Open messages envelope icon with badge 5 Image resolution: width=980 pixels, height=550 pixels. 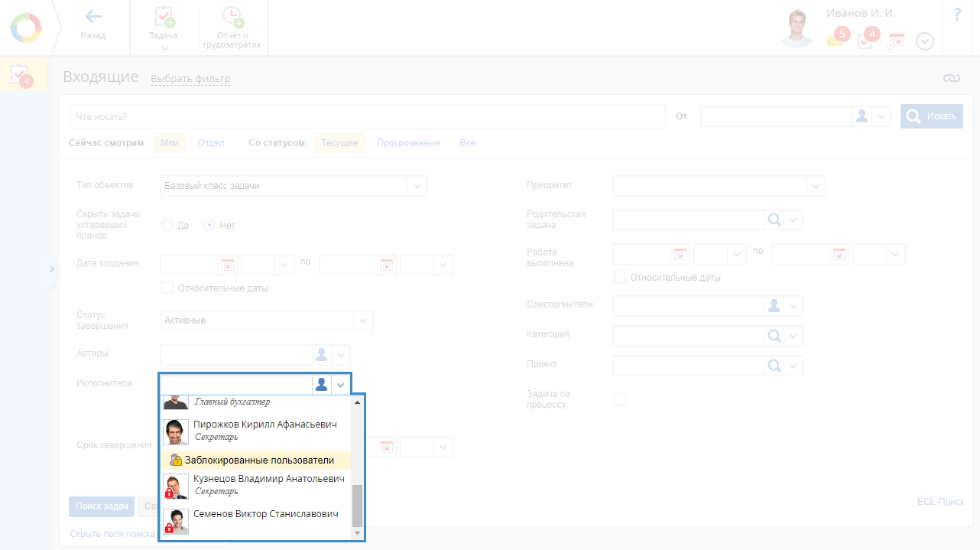835,41
